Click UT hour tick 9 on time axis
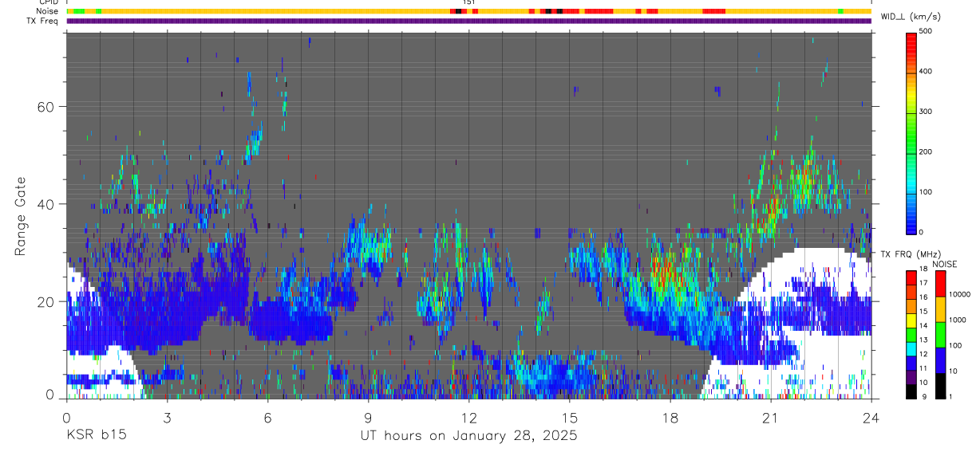980x452 pixels. (x=368, y=417)
